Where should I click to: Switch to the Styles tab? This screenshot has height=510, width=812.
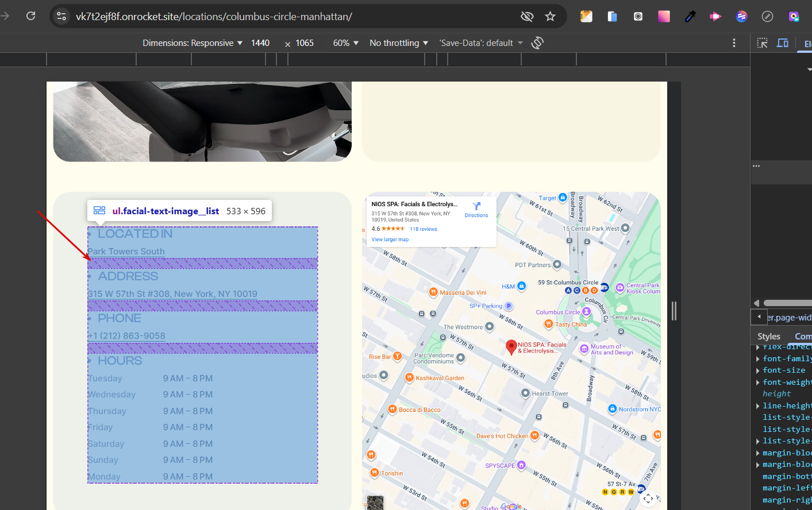768,337
